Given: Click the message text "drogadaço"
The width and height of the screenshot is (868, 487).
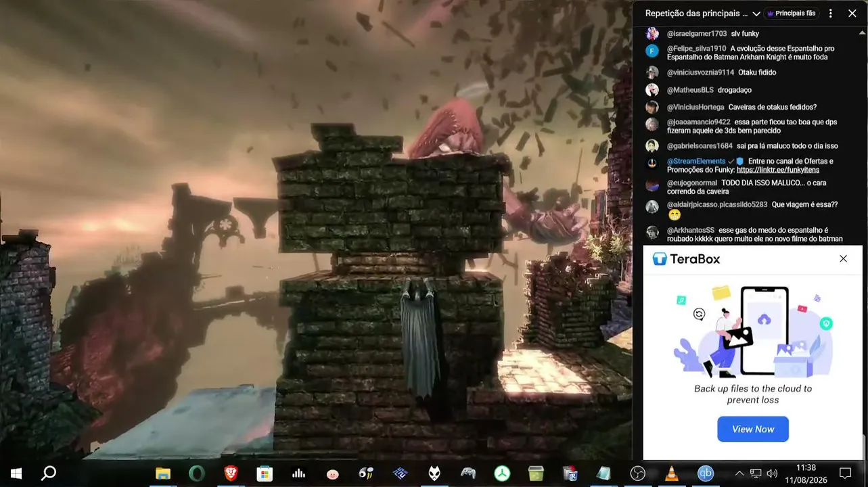Looking at the screenshot, I should pos(735,90).
